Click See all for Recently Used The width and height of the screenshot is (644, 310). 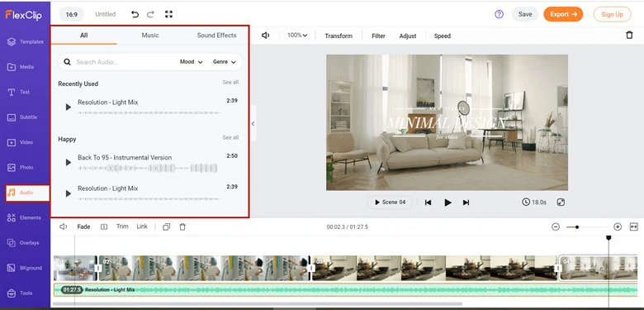tap(230, 82)
